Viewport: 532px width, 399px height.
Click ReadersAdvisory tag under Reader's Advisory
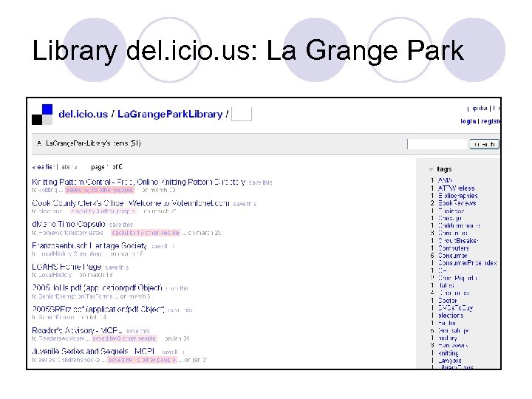(x=62, y=338)
